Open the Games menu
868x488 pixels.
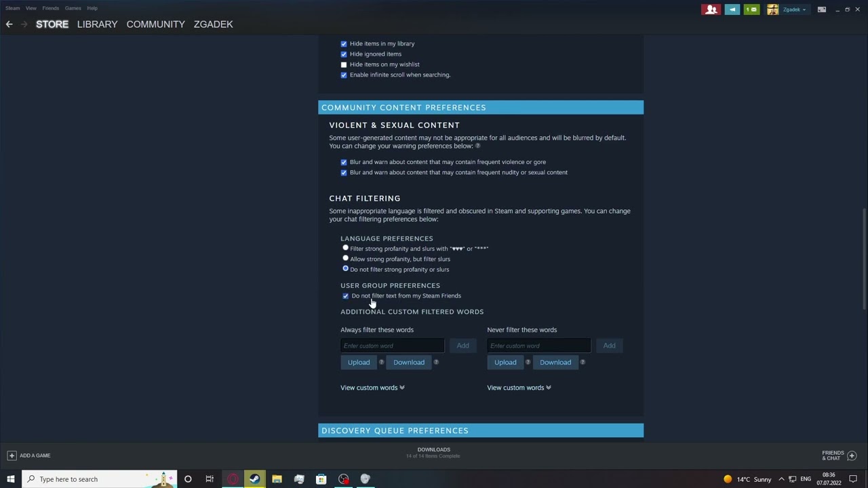coord(73,8)
